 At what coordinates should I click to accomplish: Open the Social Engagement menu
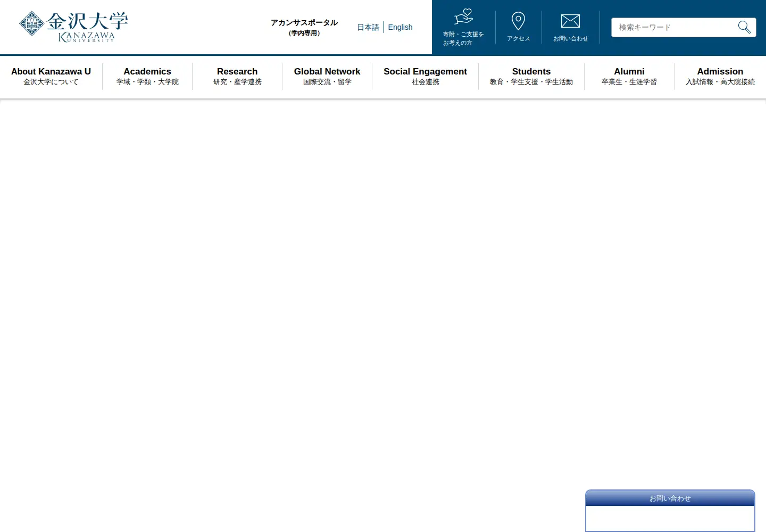tap(425, 76)
